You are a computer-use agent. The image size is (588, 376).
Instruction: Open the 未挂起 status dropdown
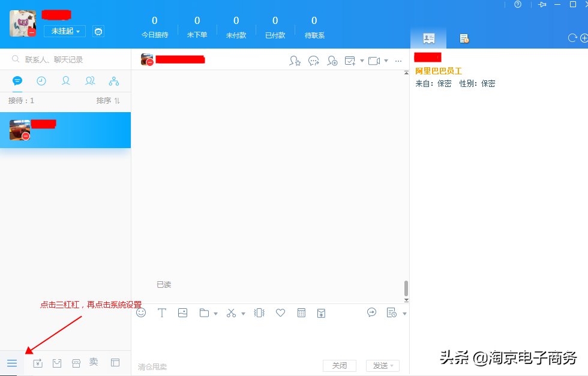click(x=64, y=31)
